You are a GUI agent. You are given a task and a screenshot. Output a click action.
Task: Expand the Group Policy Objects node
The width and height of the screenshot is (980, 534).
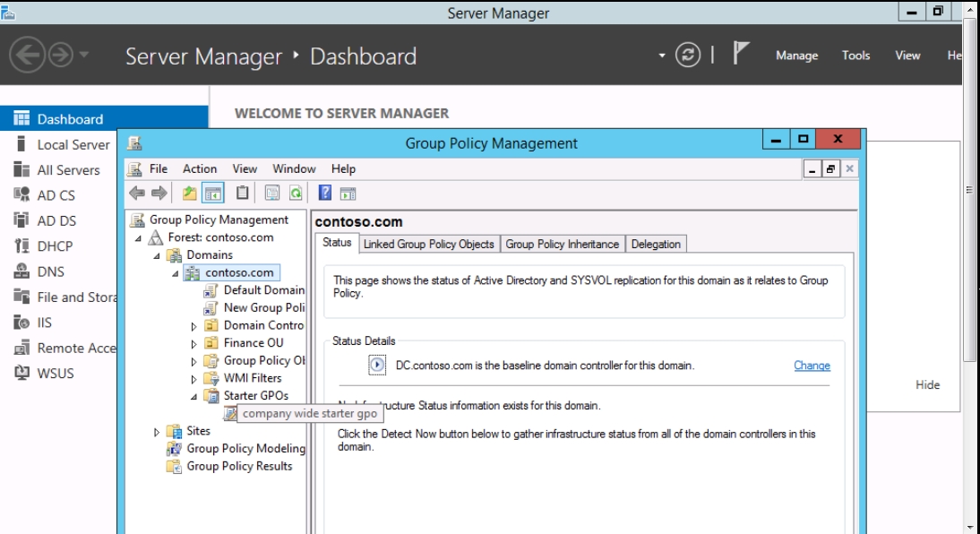click(x=193, y=361)
